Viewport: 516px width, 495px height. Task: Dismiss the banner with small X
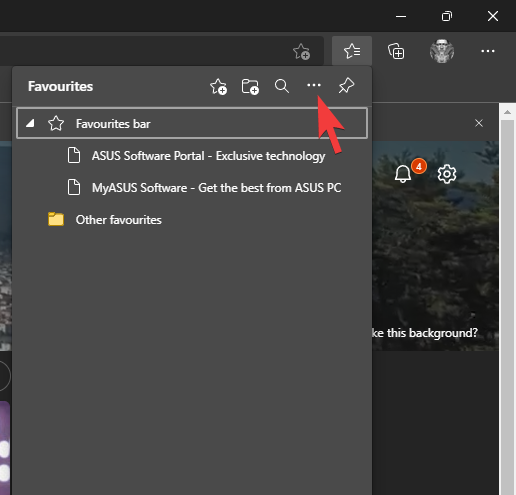click(x=479, y=123)
